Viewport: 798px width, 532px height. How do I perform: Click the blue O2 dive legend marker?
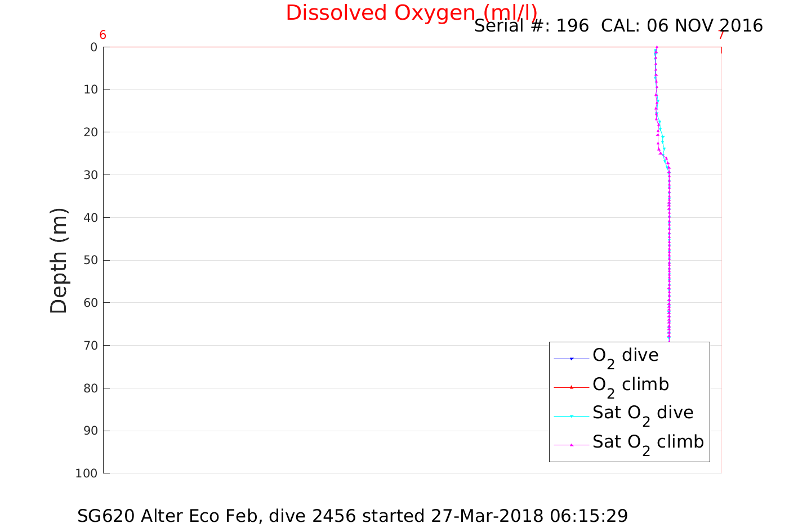click(571, 359)
